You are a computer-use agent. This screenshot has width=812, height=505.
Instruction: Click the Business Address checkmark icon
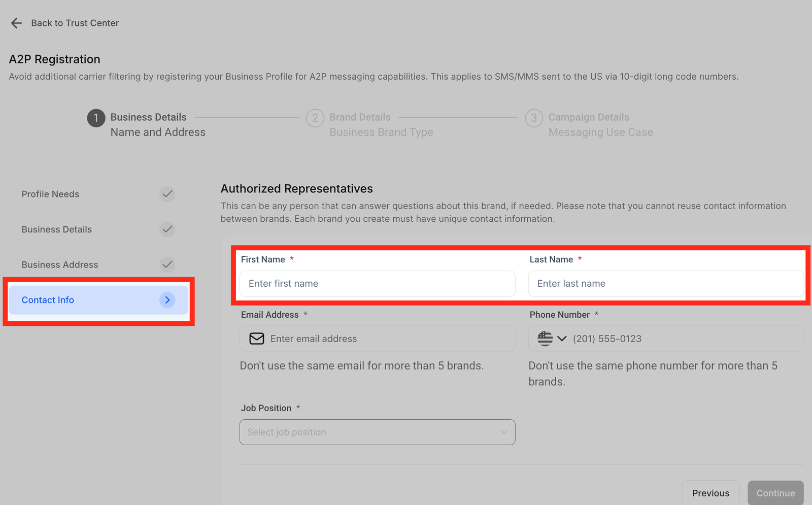pos(167,264)
